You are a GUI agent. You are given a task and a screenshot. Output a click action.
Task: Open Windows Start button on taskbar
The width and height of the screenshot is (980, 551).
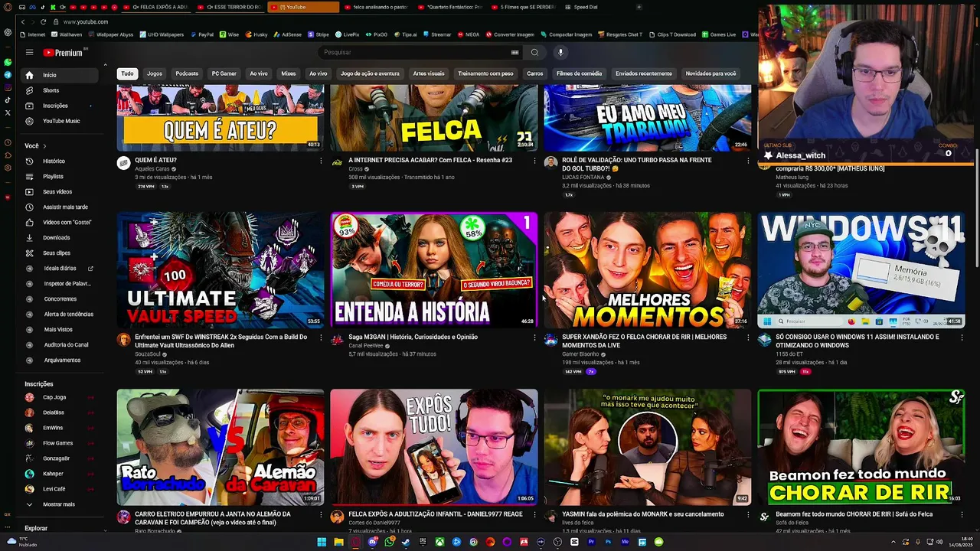(322, 542)
